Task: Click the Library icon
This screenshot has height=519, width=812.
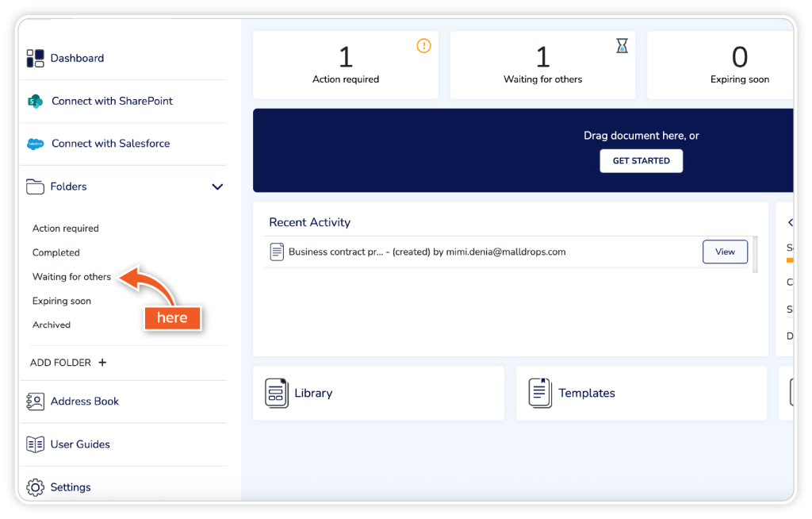Action: 277,393
